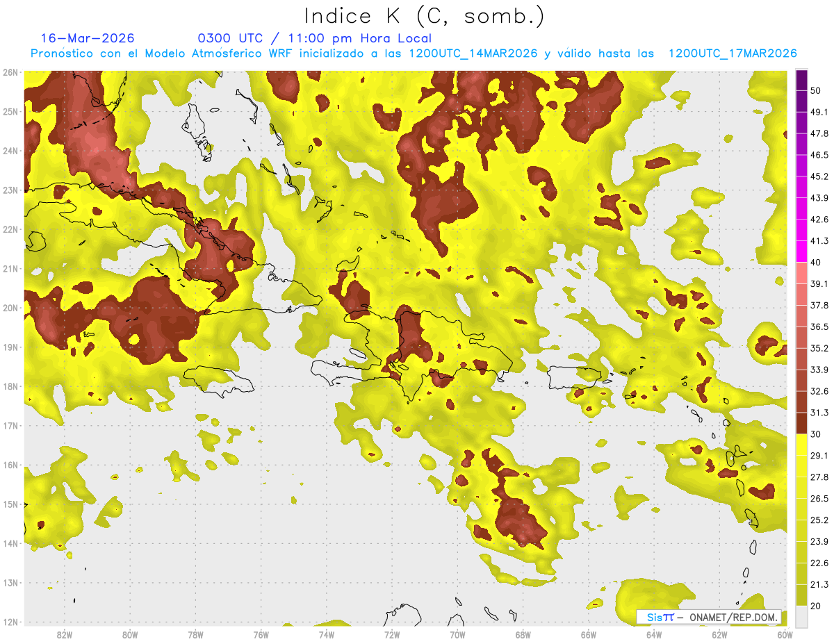This screenshot has width=834, height=644.
Task: Click the "SisTT - ONAMET/REP.DOM." credit box
Action: (x=708, y=617)
